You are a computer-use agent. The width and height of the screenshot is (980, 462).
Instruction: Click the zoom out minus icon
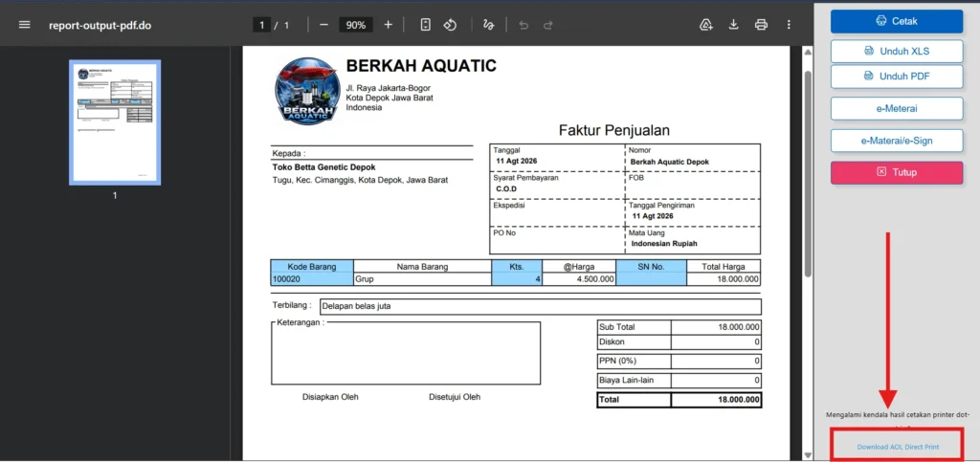point(323,25)
